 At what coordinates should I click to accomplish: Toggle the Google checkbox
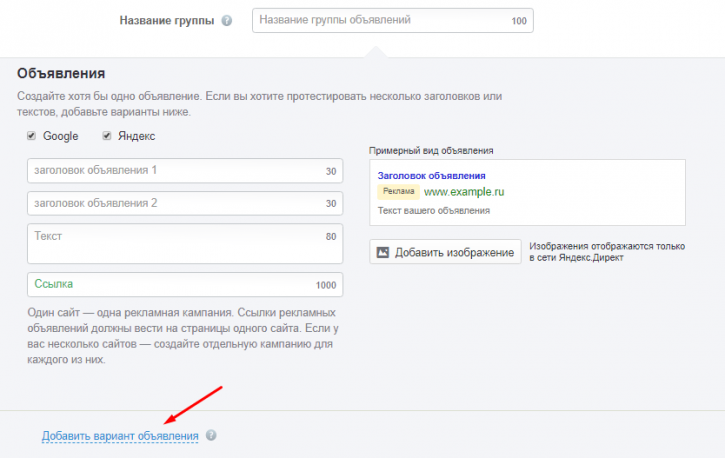pos(31,135)
